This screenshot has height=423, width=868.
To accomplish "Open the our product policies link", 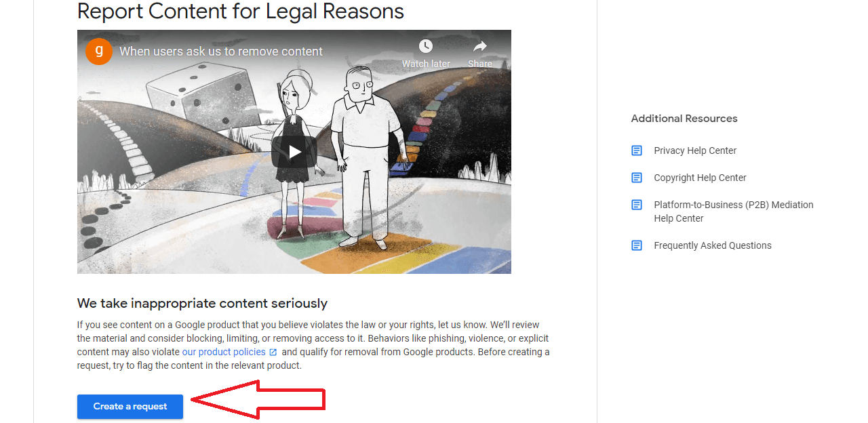I will 224,352.
